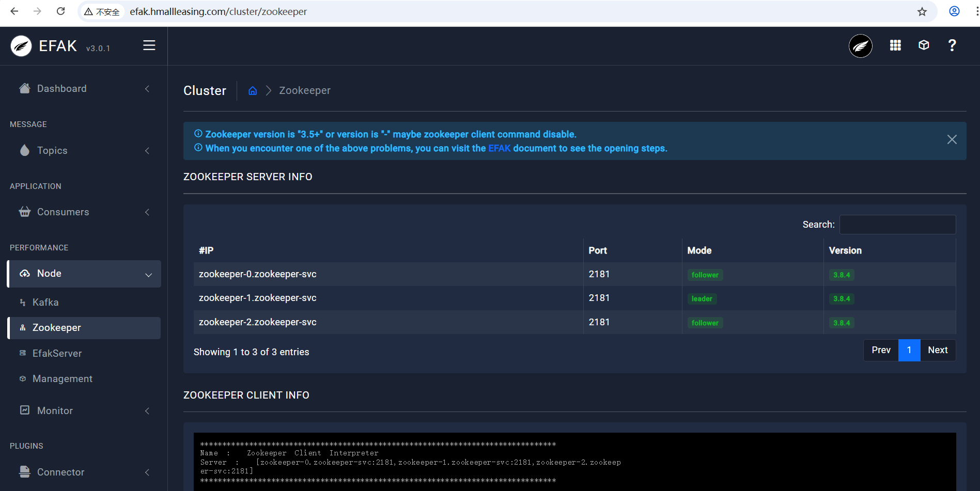
Task: Toggle the hamburger sidebar menu
Action: pos(149,45)
